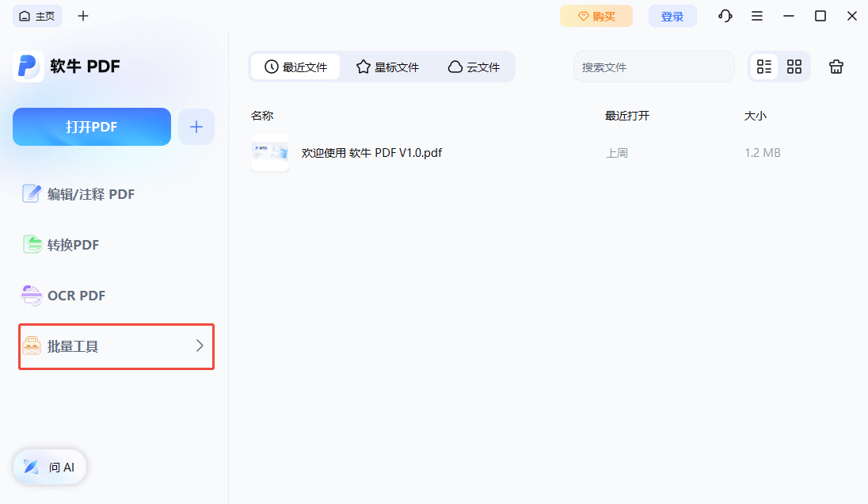This screenshot has height=504, width=868.
Task: Switch to 星标文件 tab
Action: click(x=387, y=67)
